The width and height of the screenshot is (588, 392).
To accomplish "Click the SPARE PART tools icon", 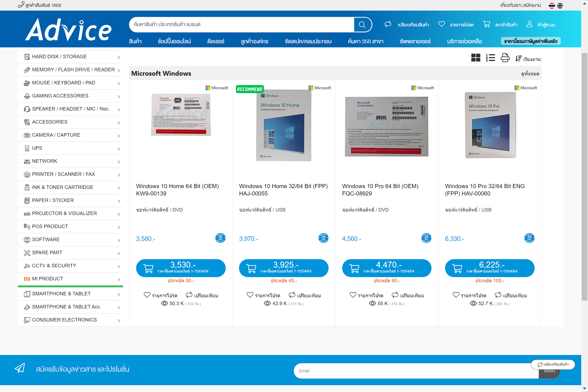I will 27,253.
